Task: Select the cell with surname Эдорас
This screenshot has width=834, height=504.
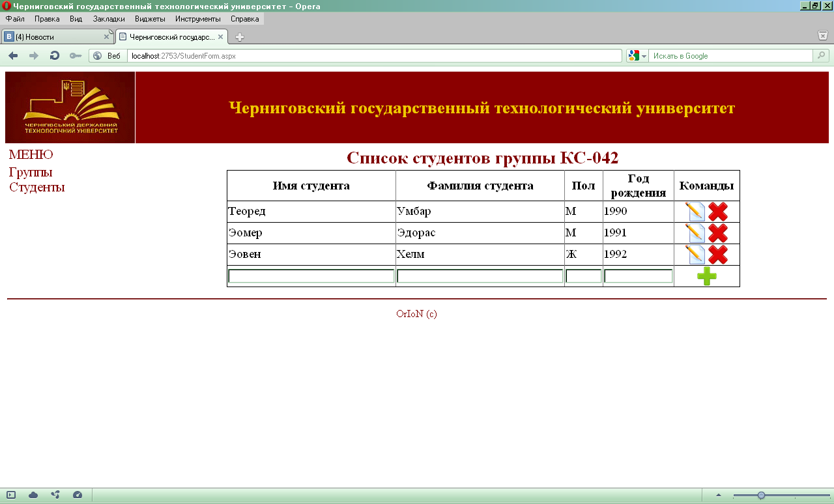Action: [x=480, y=233]
